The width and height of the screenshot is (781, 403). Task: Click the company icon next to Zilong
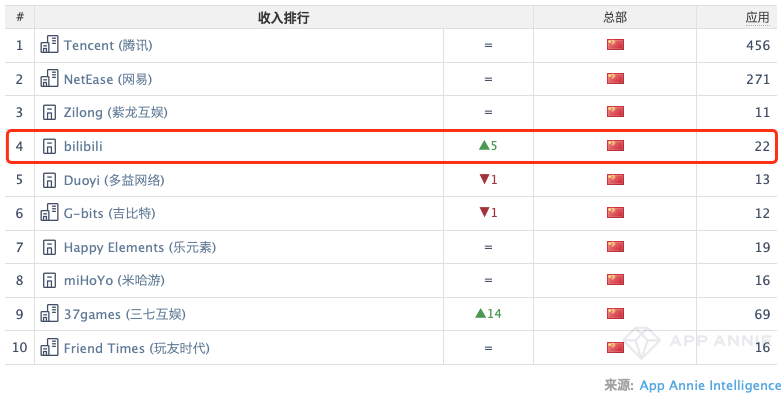(x=49, y=113)
